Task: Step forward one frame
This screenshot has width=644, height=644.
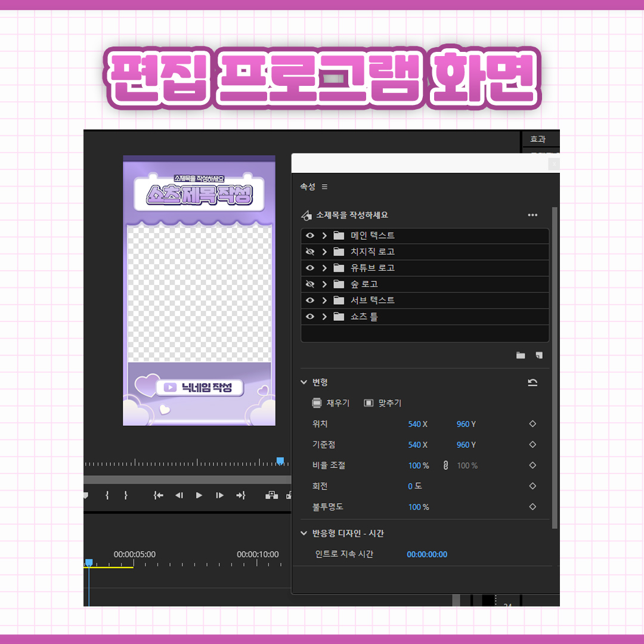Action: [219, 496]
